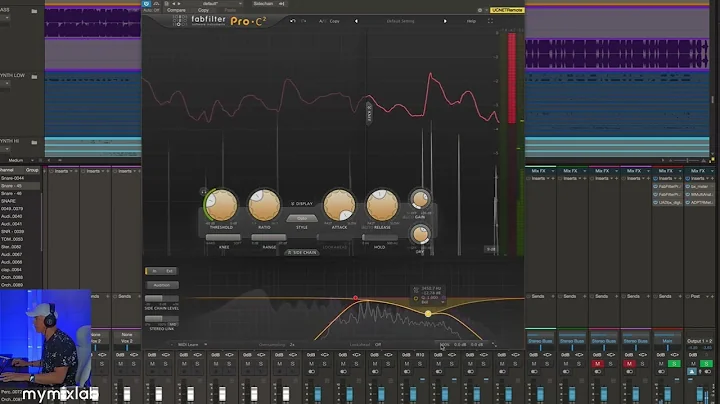Click the Gain knob
Image resolution: width=720 pixels, height=404 pixels.
pyautogui.click(x=420, y=200)
